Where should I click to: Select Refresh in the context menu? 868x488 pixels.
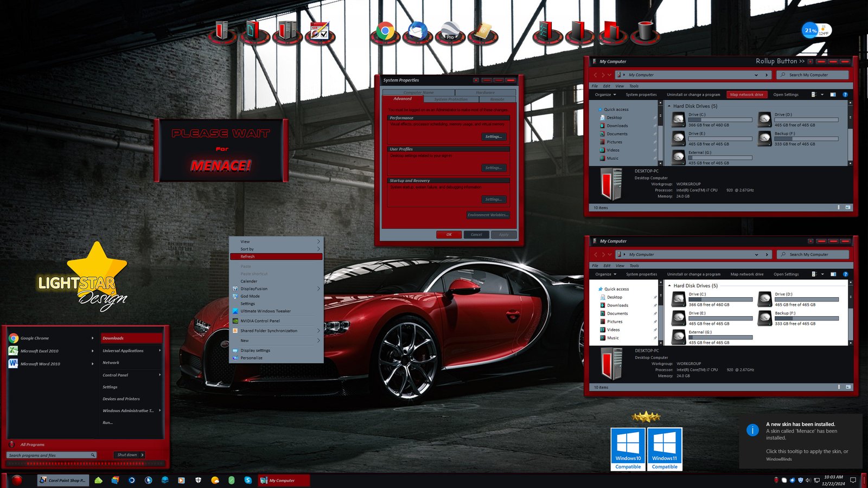[276, 256]
